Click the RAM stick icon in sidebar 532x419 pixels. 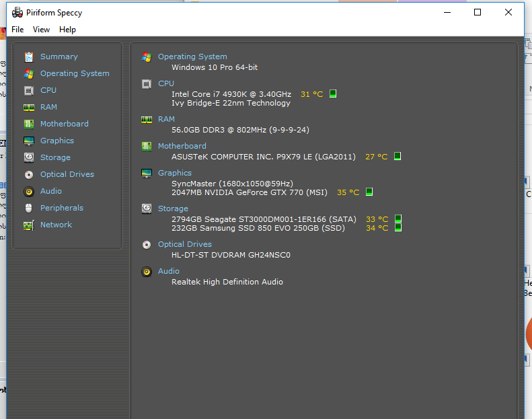(x=29, y=107)
